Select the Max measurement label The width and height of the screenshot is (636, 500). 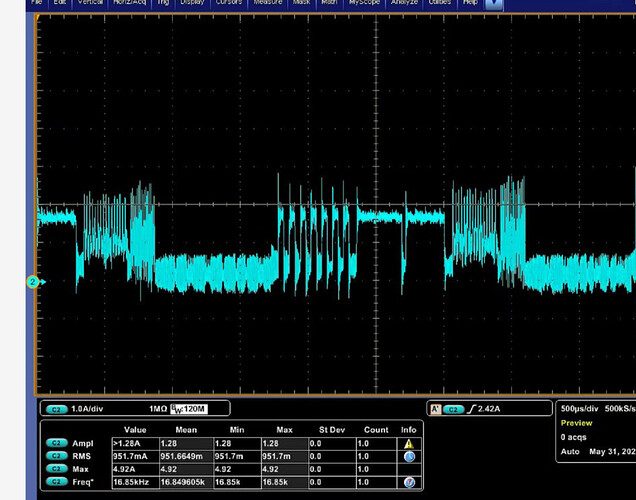(80, 469)
